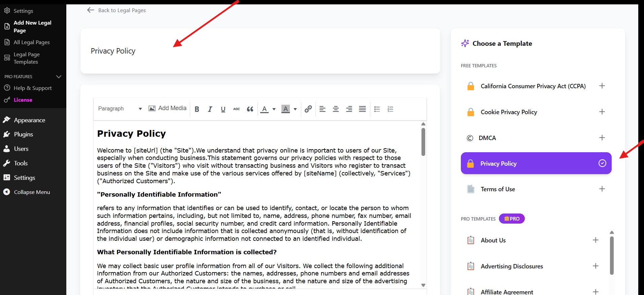Click the Privacy Policy title field

260,51
